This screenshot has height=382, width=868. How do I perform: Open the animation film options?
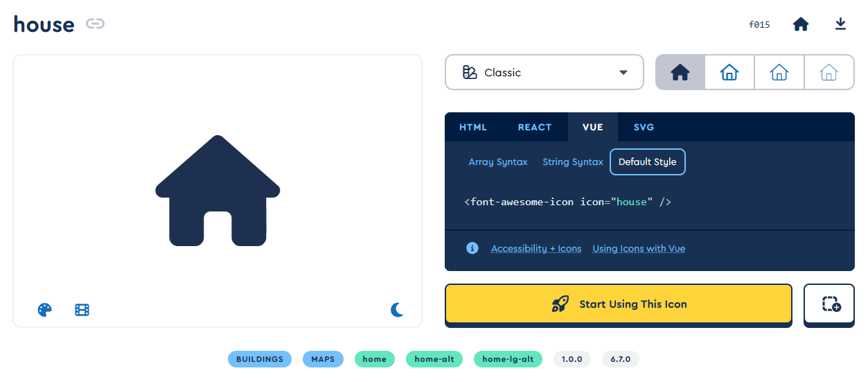tap(82, 310)
